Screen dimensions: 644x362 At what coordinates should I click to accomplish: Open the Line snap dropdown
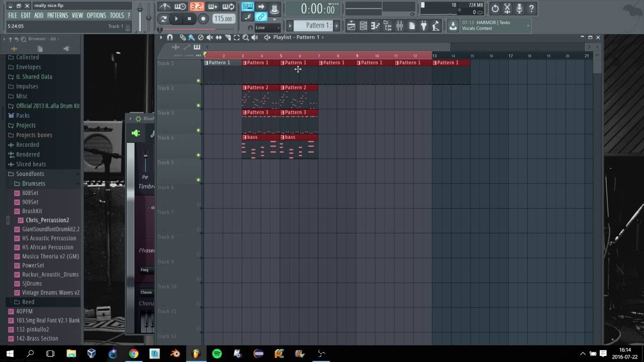(x=268, y=28)
